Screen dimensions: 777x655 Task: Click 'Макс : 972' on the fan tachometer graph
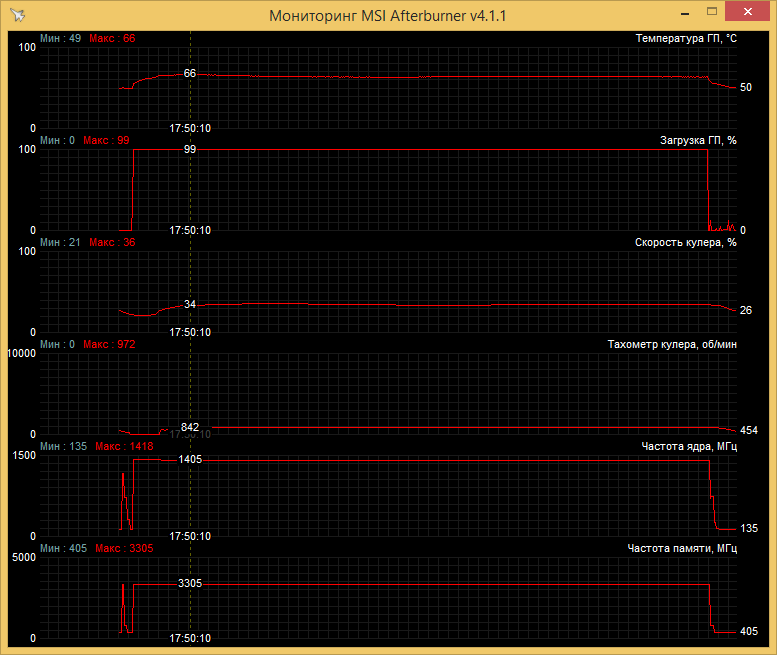pos(109,344)
